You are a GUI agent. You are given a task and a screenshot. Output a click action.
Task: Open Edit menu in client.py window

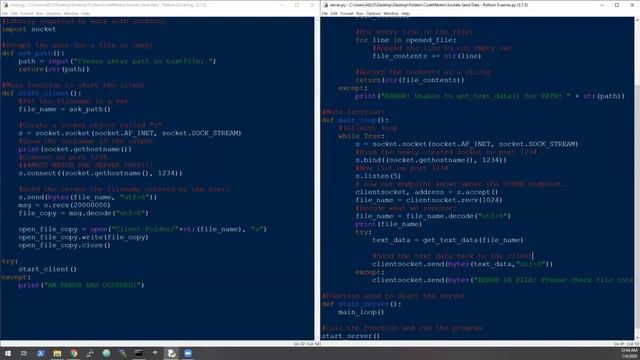[x=14, y=13]
